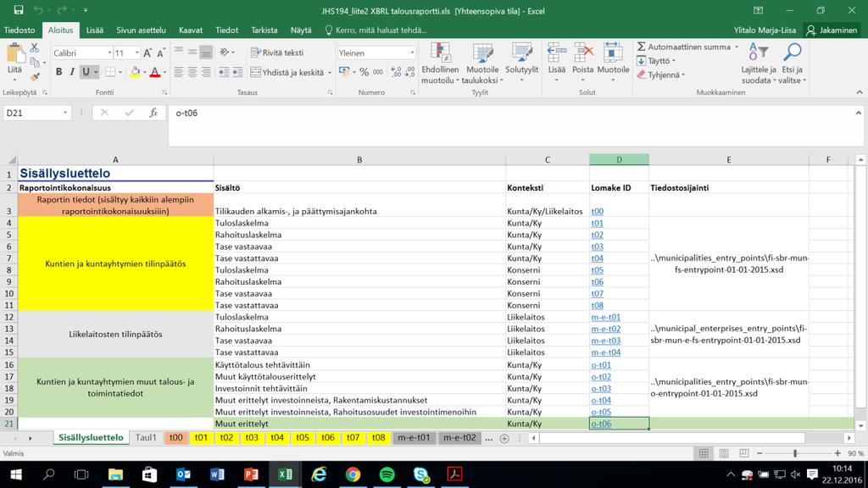Switch to the Lisää ribbon tab
The image size is (868, 488).
(x=95, y=30)
